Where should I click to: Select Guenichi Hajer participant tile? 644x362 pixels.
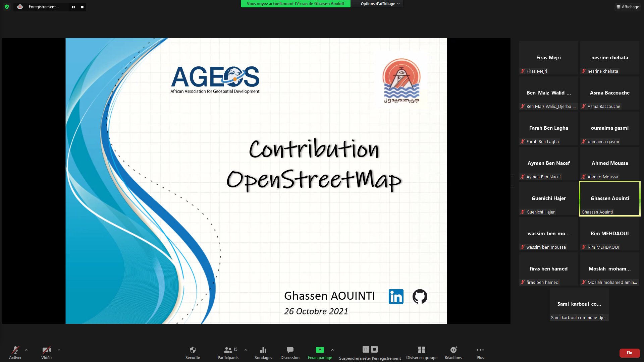click(549, 198)
